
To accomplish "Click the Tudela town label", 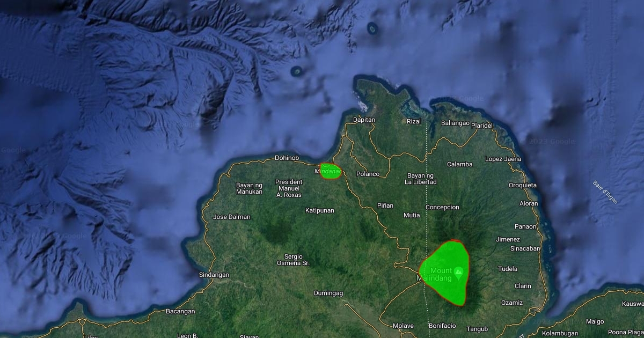I will tap(508, 269).
